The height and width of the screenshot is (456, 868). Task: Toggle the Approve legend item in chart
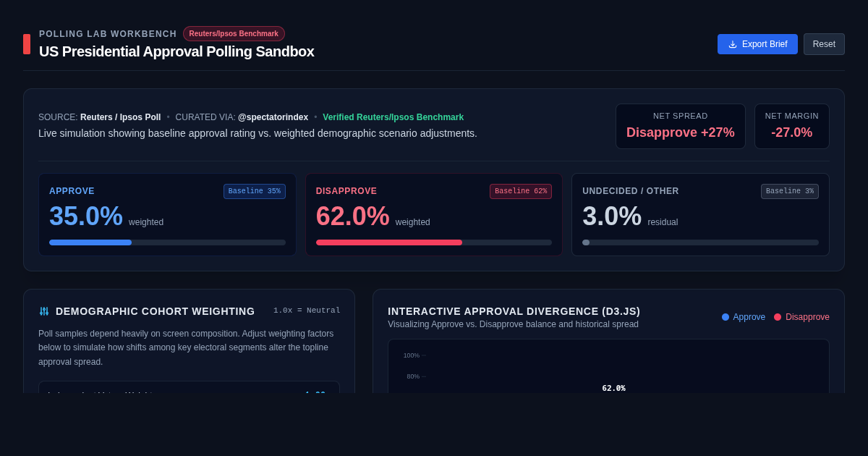click(744, 317)
